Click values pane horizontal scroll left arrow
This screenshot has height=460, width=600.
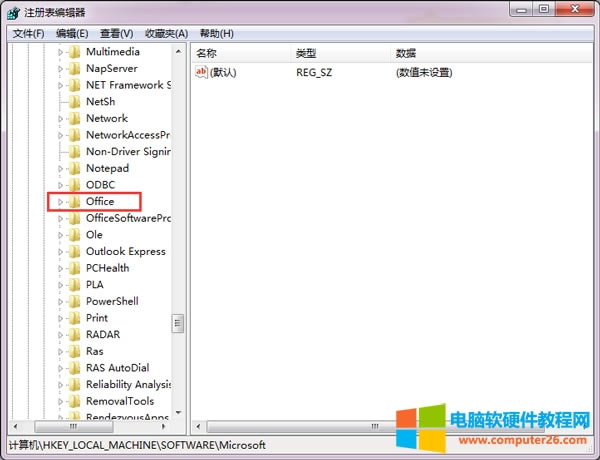(198, 426)
